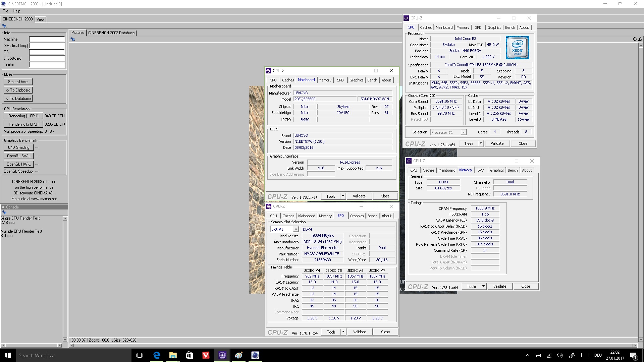This screenshot has height=362, width=644.
Task: Click the Search Windows box
Action: click(73, 355)
